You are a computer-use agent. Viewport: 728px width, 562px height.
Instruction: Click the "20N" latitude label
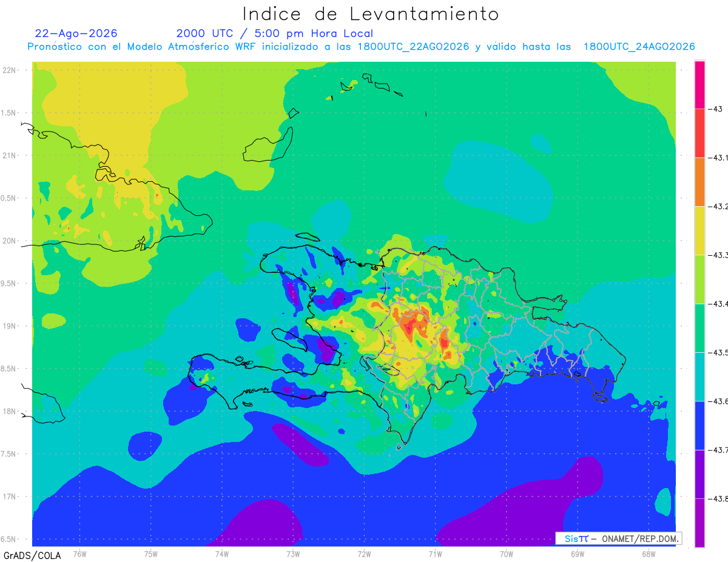10,241
